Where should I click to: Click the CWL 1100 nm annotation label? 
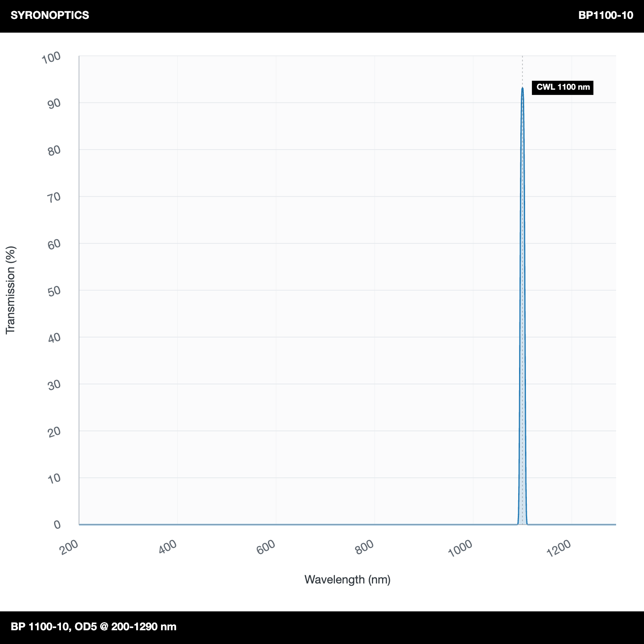pyautogui.click(x=562, y=87)
